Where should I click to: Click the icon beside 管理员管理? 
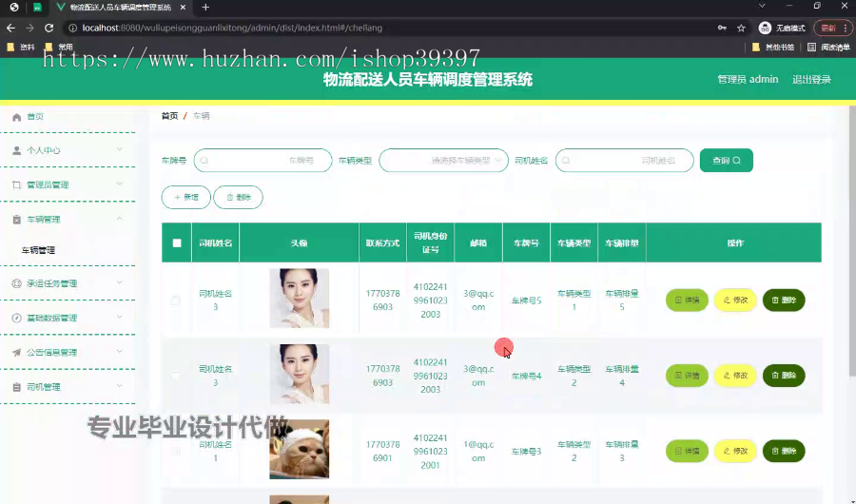tap(17, 185)
